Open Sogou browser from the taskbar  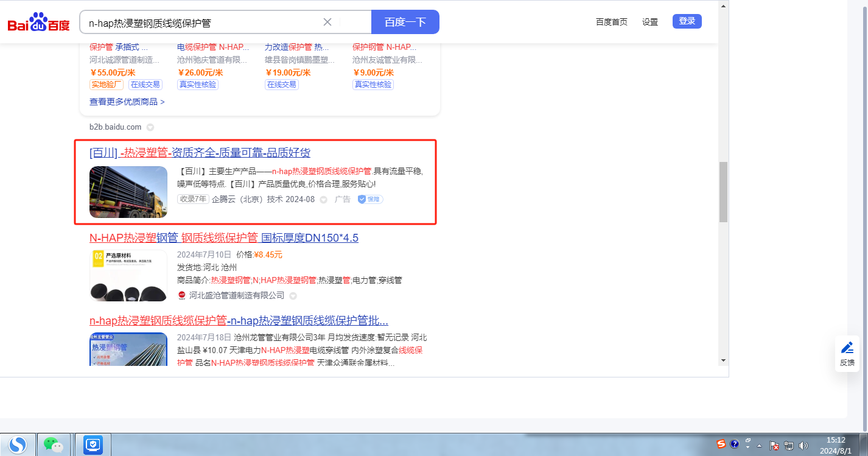[19, 445]
